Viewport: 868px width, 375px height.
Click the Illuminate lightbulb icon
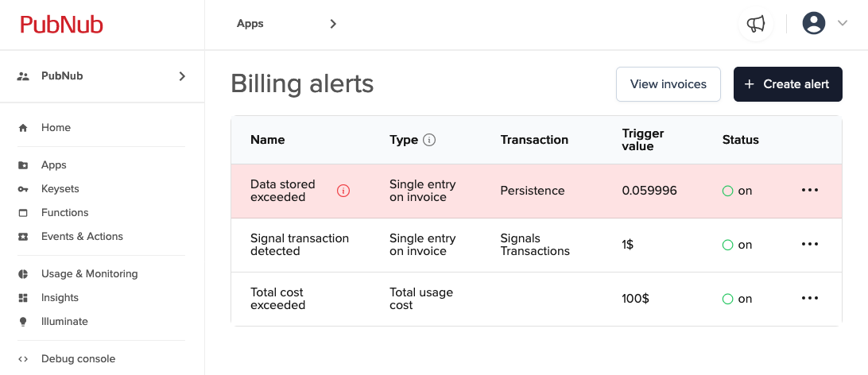pos(23,322)
